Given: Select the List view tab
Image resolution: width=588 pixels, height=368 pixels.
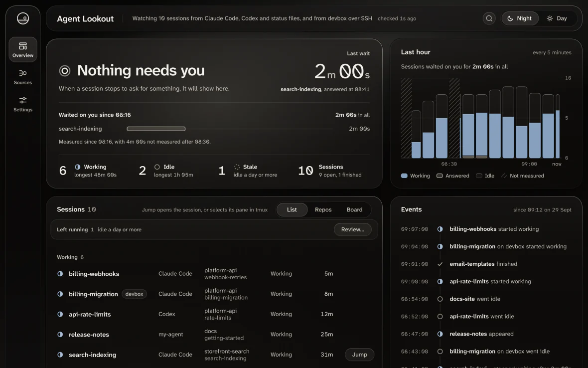Looking at the screenshot, I should pyautogui.click(x=292, y=210).
